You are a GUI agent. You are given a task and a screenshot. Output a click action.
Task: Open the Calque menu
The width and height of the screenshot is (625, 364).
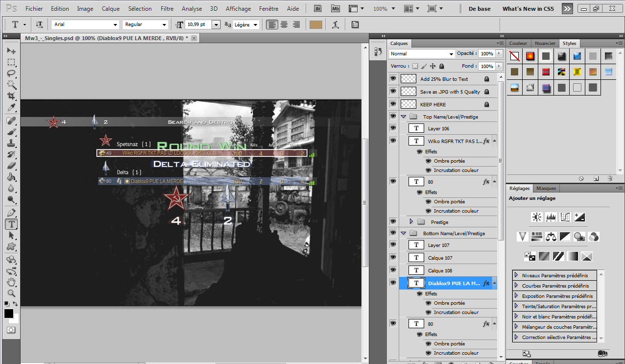click(110, 9)
